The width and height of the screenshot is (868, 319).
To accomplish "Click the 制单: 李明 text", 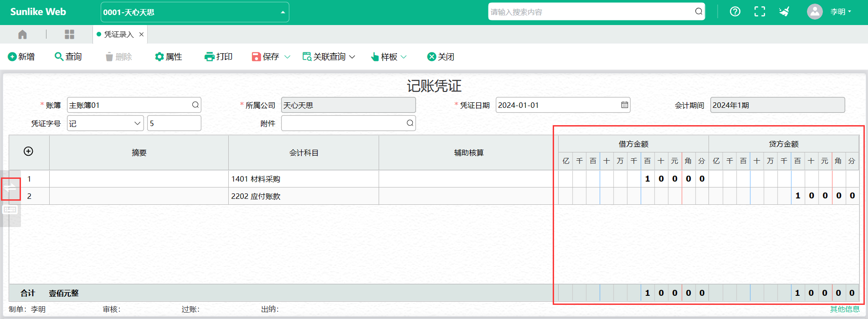I will point(27,309).
